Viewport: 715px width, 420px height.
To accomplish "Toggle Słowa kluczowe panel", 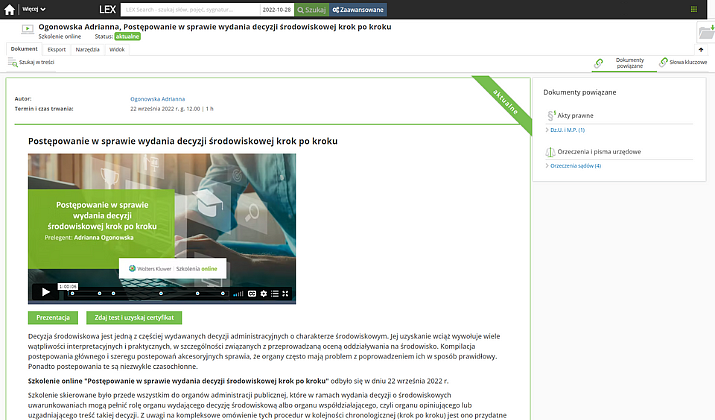I will pos(685,63).
